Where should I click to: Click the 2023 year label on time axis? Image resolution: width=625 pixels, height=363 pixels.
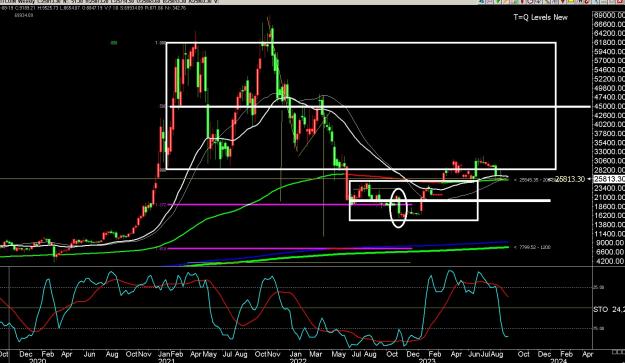tap(426, 361)
